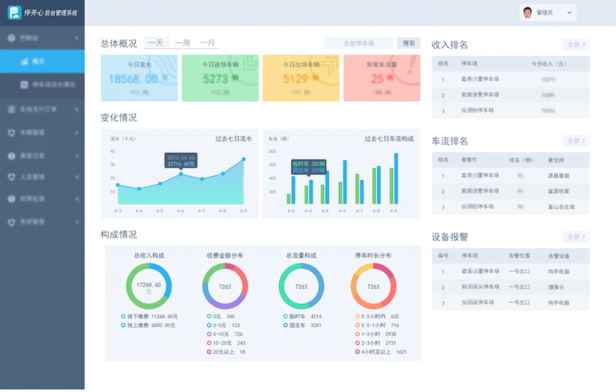This screenshot has width=616, height=392.
Task: Click the 控制台 sidebar icon
Action: [x=11, y=38]
